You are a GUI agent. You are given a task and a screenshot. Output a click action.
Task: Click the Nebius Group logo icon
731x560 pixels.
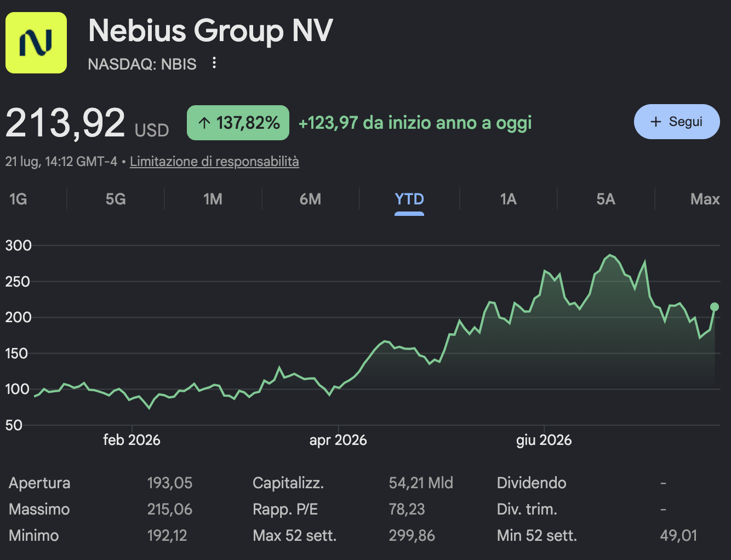point(36,43)
